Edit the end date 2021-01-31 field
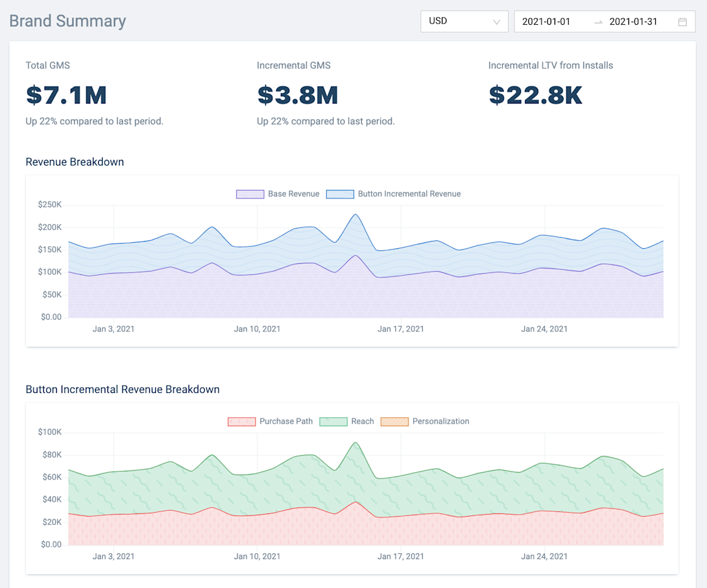Image resolution: width=707 pixels, height=588 pixels. (x=633, y=22)
